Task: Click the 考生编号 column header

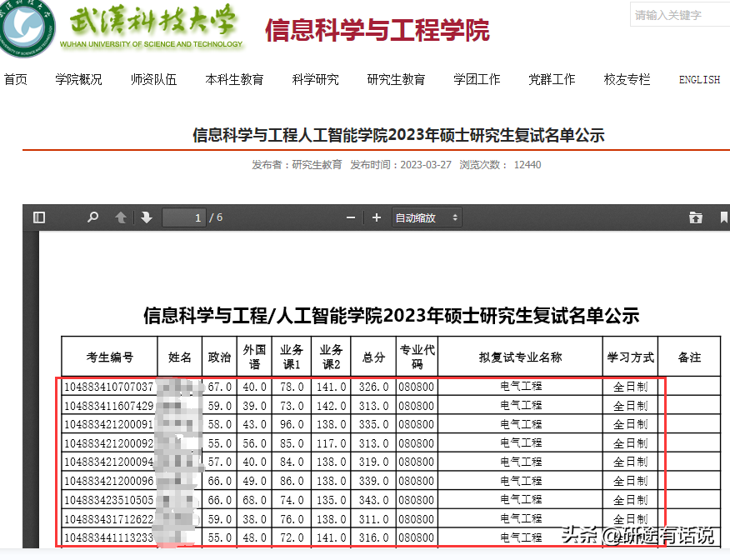Action: (110, 357)
